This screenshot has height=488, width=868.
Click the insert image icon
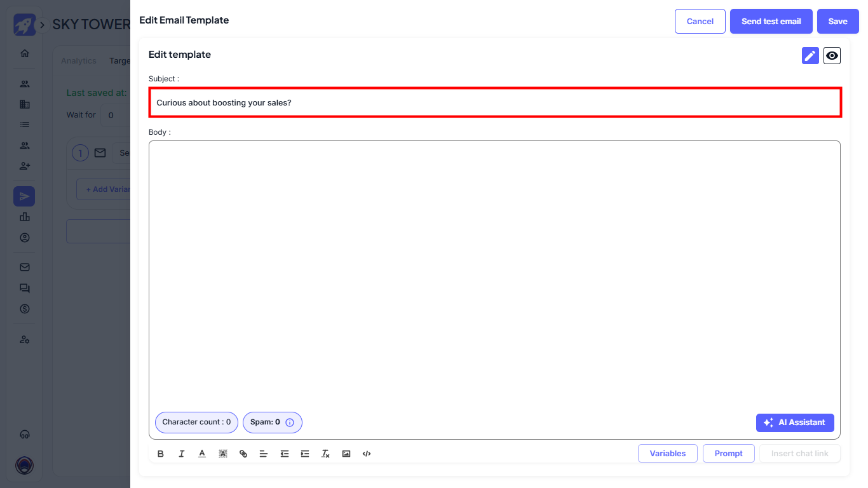(x=346, y=454)
